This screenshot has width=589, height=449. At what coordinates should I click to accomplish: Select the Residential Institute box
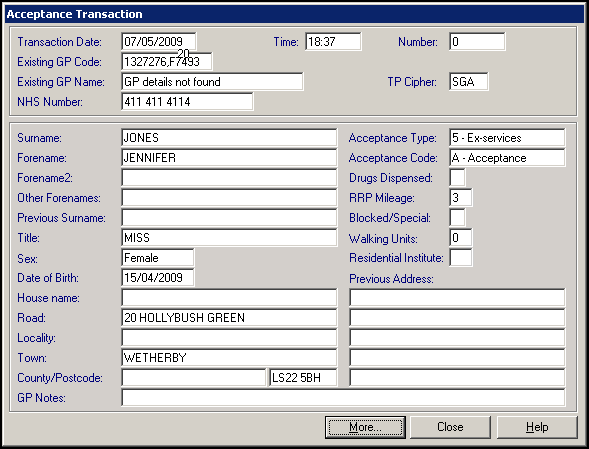point(461,258)
